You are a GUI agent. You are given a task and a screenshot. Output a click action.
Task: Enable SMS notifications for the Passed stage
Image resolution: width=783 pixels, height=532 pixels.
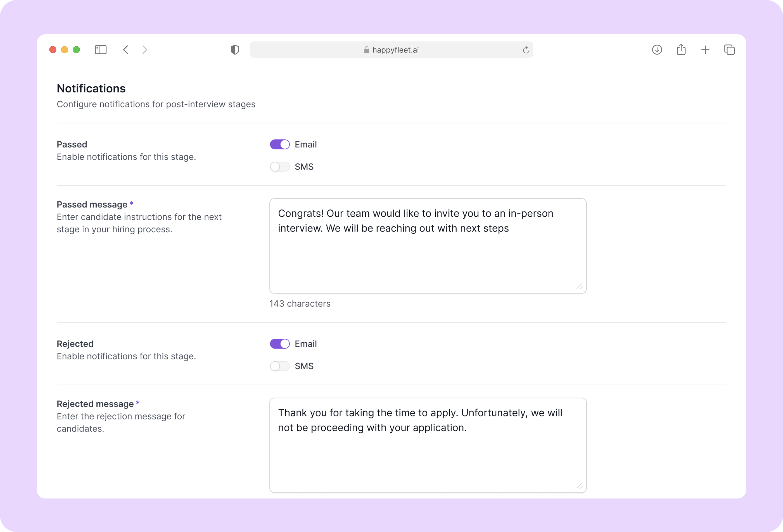[x=279, y=166]
